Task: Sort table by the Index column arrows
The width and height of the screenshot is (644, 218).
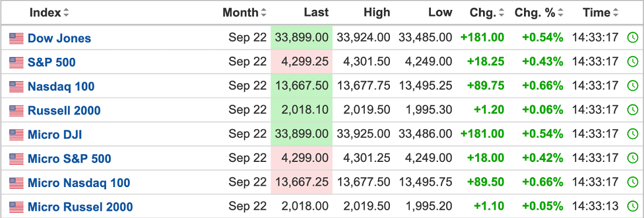Action: click(66, 13)
